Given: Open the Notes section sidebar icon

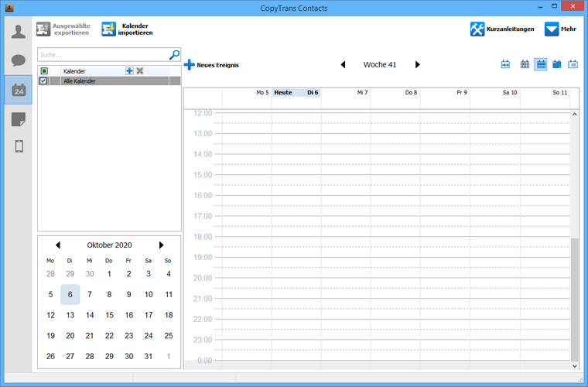Looking at the screenshot, I should pos(19,119).
